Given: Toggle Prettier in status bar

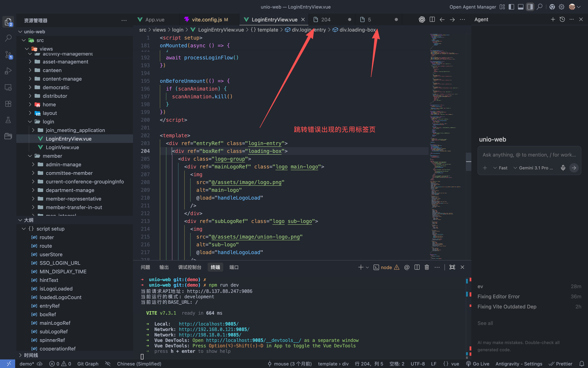Looking at the screenshot, I should click(560, 364).
